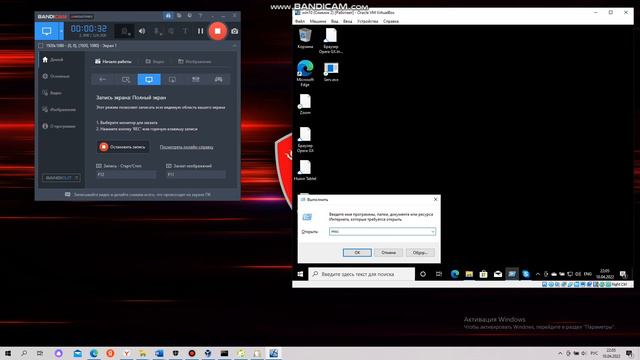Pause the Bandicam recording
This screenshot has height=360, width=640.
coord(200,31)
